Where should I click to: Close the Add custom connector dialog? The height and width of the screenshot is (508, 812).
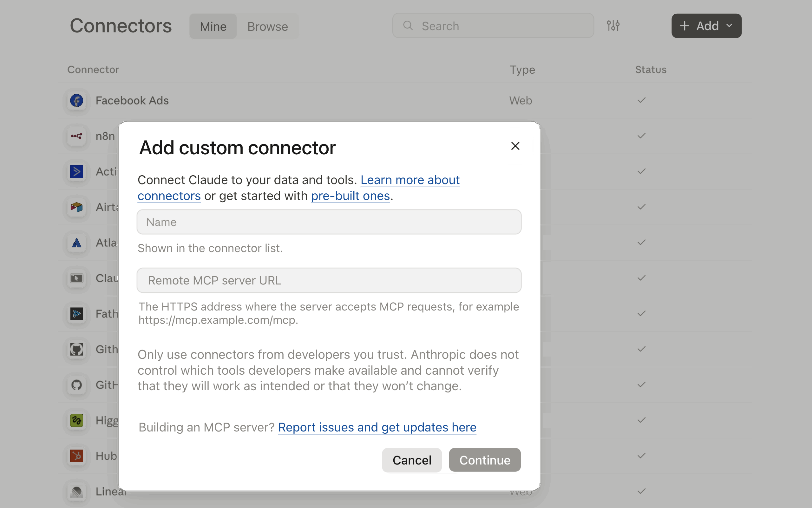515,146
